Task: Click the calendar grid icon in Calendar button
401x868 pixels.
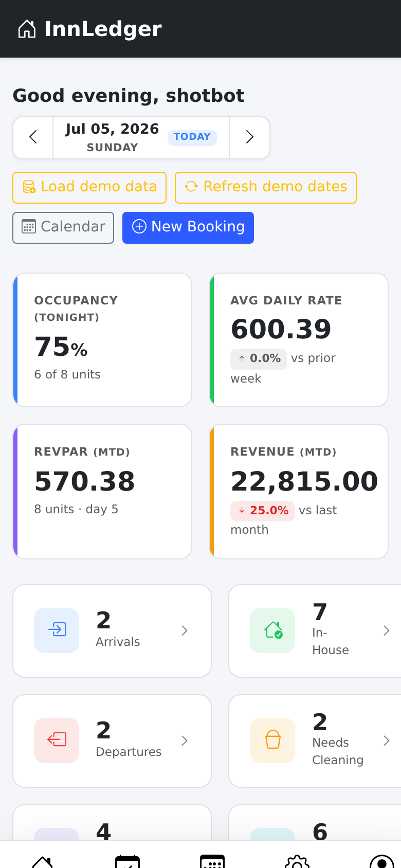Action: [29, 227]
